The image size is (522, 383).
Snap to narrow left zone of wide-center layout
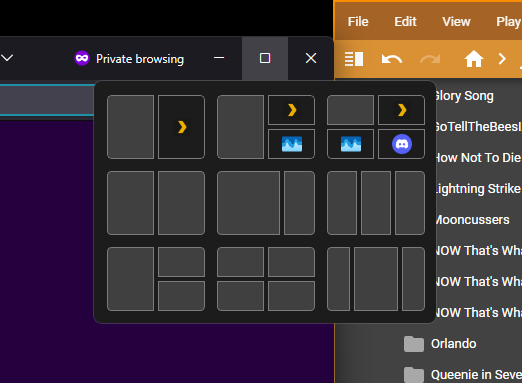339,279
